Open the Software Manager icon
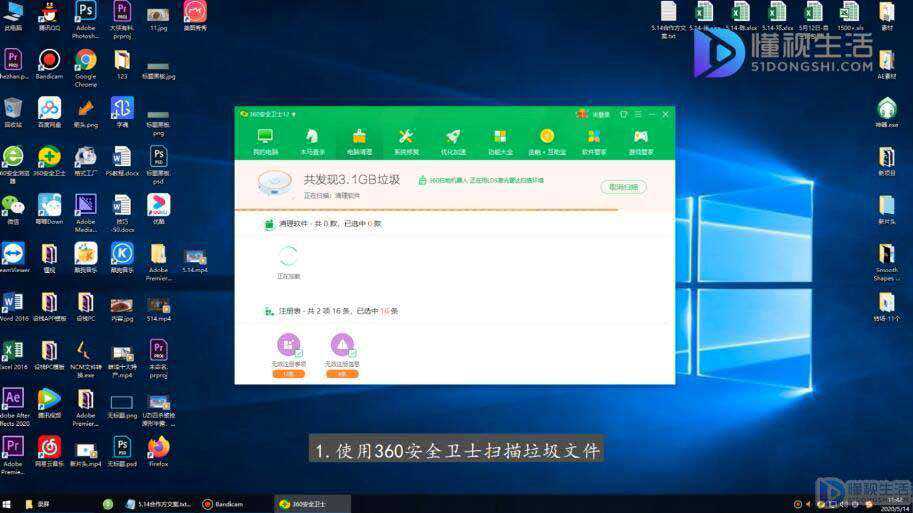Image resolution: width=913 pixels, height=513 pixels. click(x=594, y=141)
